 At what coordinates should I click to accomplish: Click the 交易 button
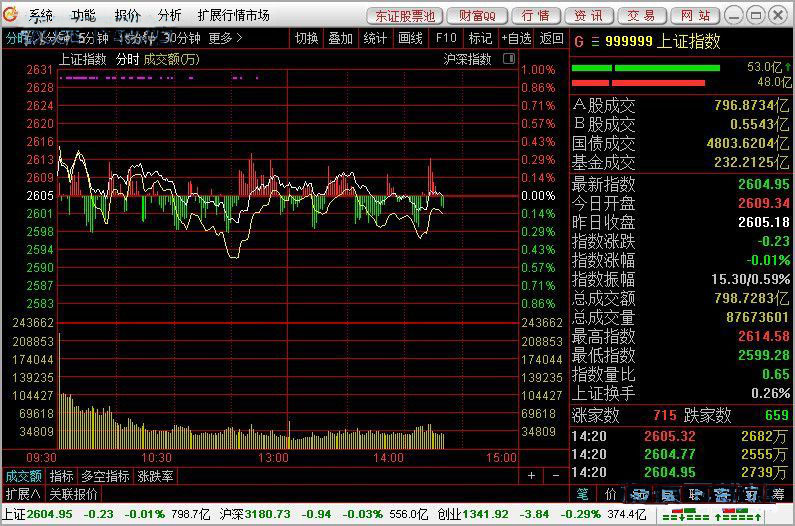(642, 15)
